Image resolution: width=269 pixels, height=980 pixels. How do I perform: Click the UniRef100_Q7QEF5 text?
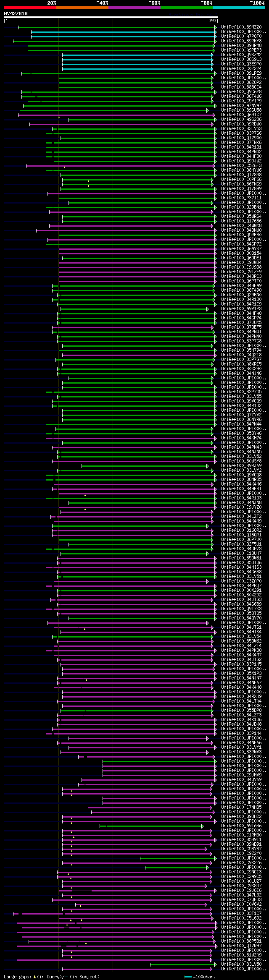pyautogui.click(x=241, y=327)
